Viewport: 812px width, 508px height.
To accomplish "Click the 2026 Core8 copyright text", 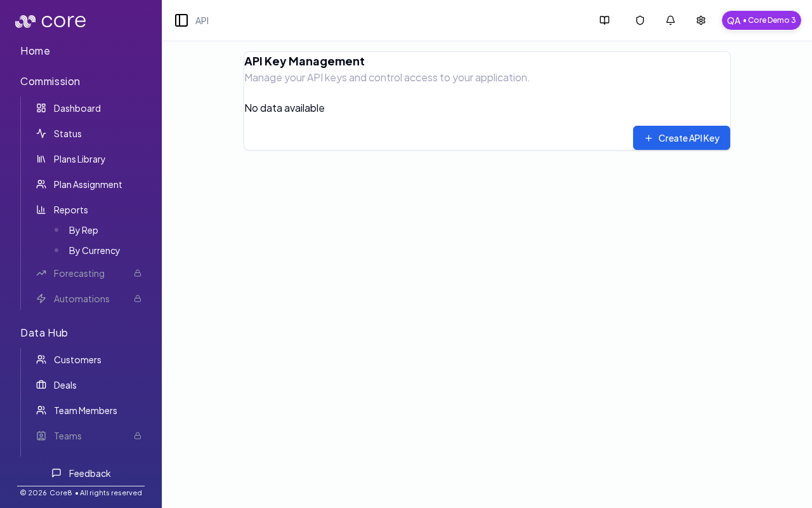I will click(x=81, y=493).
